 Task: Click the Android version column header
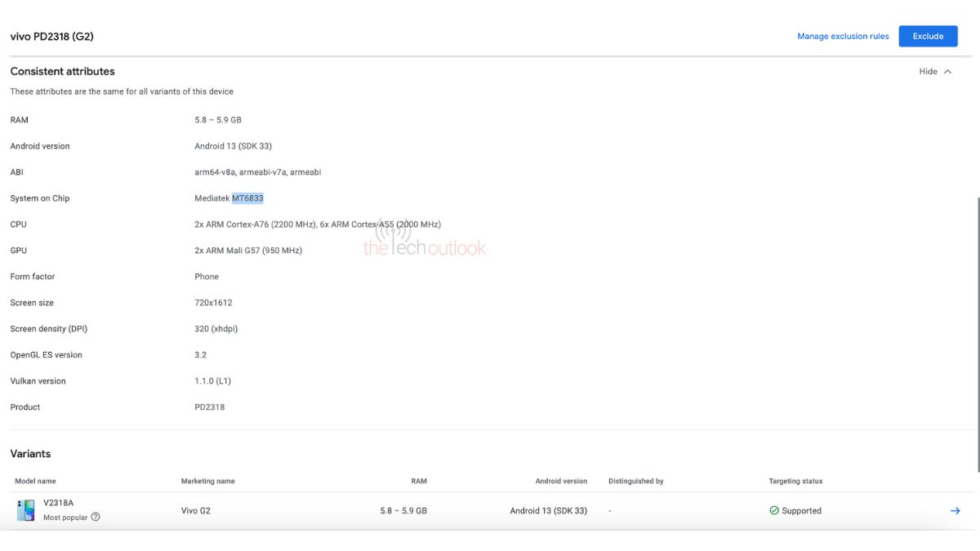[561, 482]
